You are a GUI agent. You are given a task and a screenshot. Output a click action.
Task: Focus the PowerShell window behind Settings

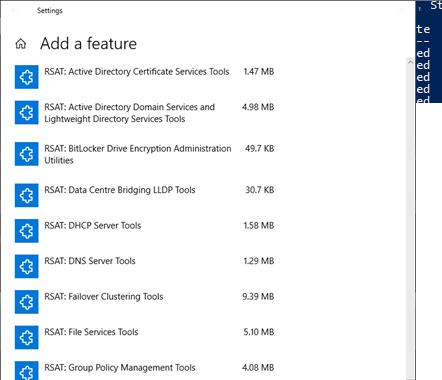[429, 52]
